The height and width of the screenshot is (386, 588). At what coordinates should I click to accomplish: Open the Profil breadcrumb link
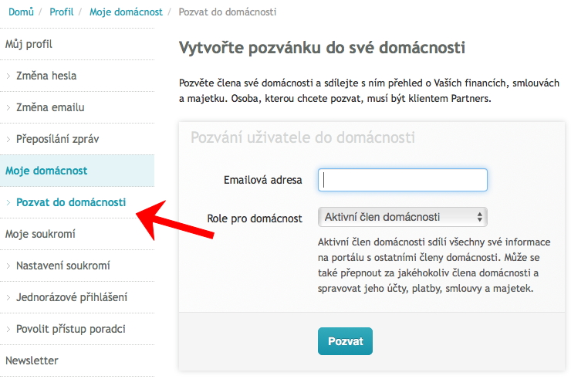pos(62,12)
